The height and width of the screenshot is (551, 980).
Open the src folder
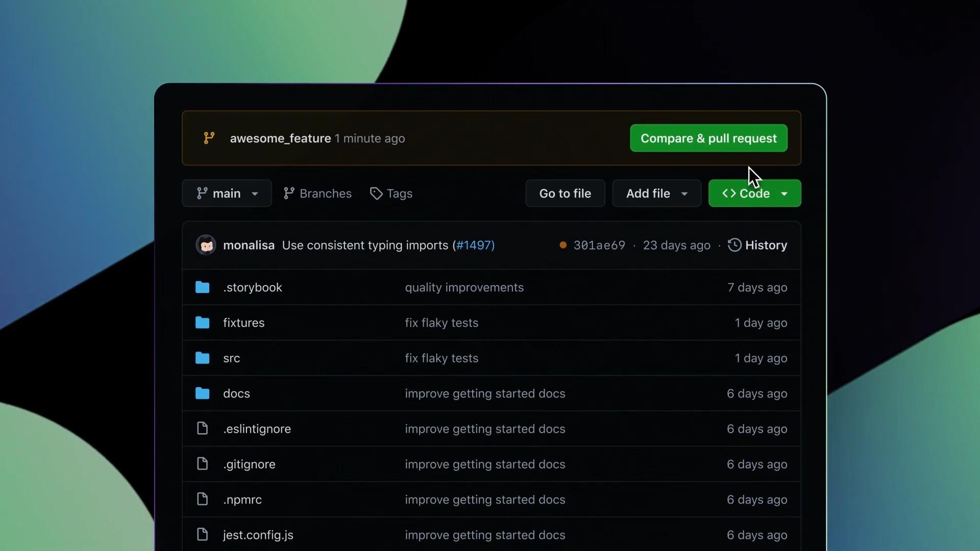(x=231, y=358)
